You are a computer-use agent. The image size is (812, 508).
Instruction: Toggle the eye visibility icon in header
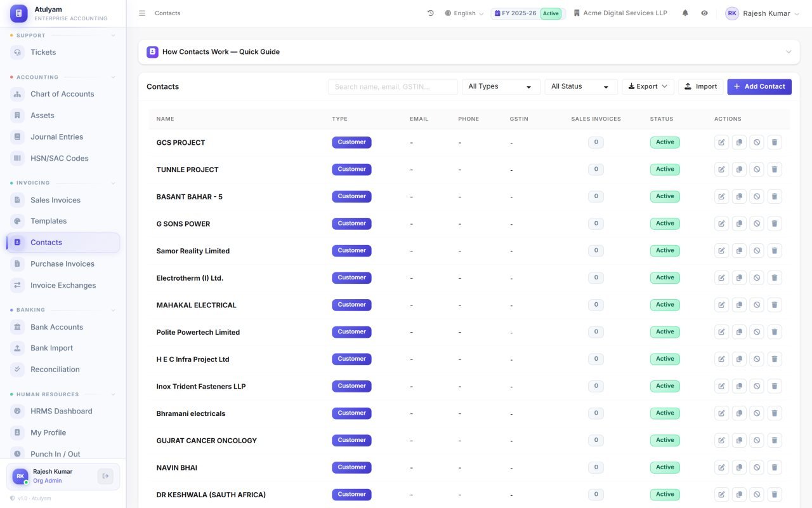[704, 13]
